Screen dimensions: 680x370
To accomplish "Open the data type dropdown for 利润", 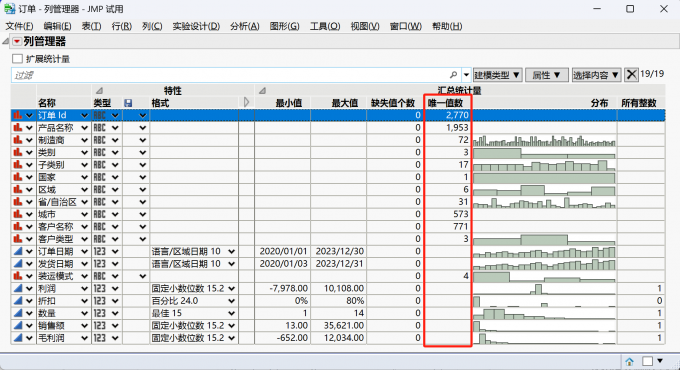I will (115, 288).
